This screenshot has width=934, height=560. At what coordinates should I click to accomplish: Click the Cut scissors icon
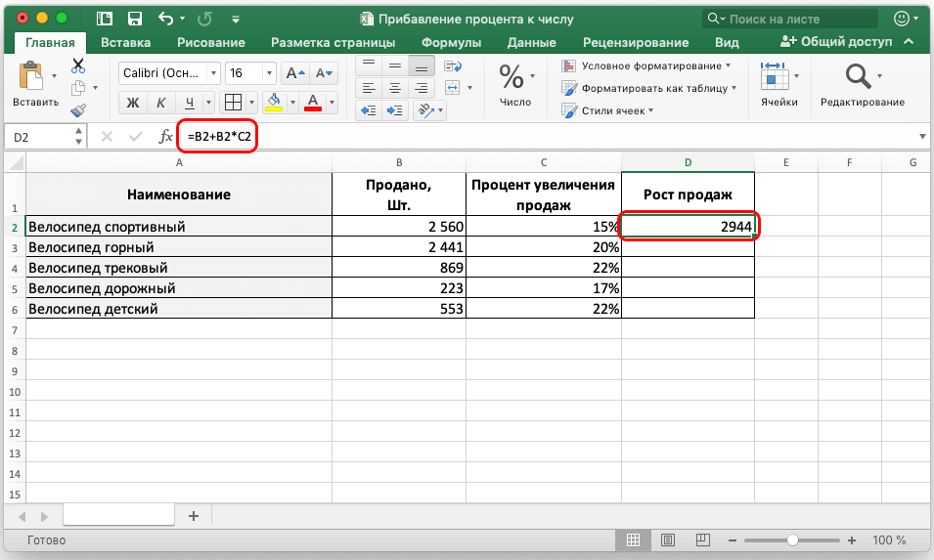tap(78, 65)
